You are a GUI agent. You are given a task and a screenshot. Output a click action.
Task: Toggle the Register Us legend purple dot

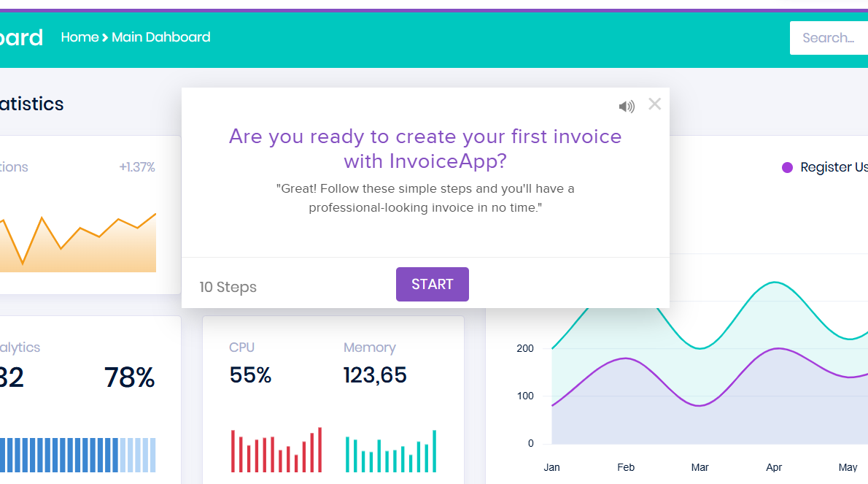pos(787,167)
